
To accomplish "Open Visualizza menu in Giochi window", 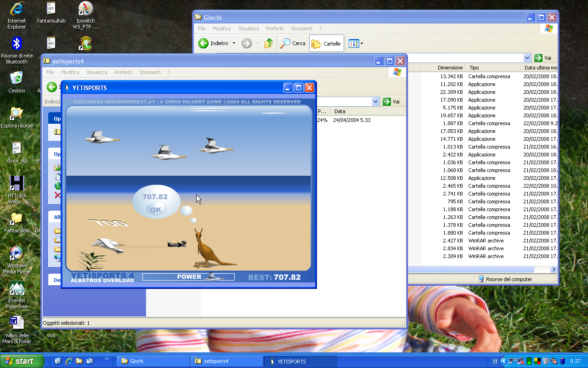I will tap(248, 29).
